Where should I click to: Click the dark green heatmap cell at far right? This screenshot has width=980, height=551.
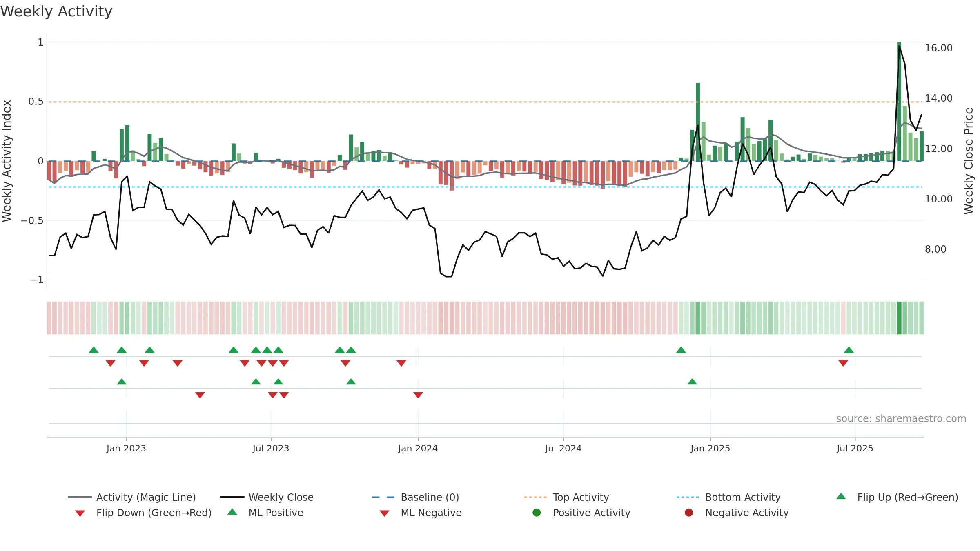pyautogui.click(x=899, y=318)
